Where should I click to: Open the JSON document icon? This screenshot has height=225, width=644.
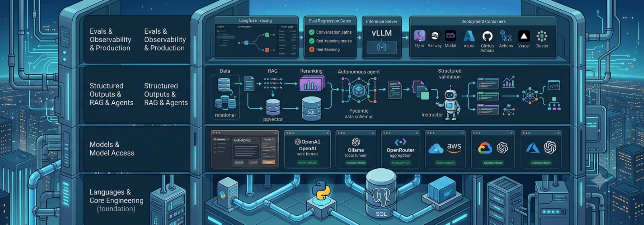[x=394, y=90]
